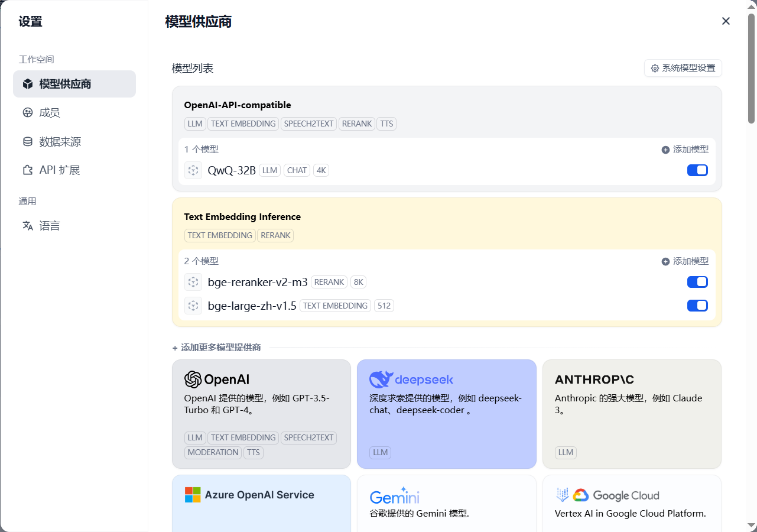Click plus icon in Text Embedding Inference 添加模型

tap(666, 261)
